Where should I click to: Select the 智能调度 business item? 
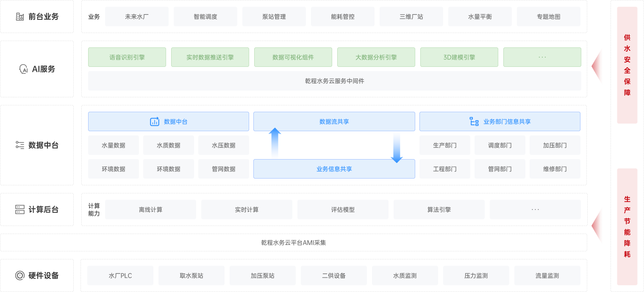pos(205,17)
